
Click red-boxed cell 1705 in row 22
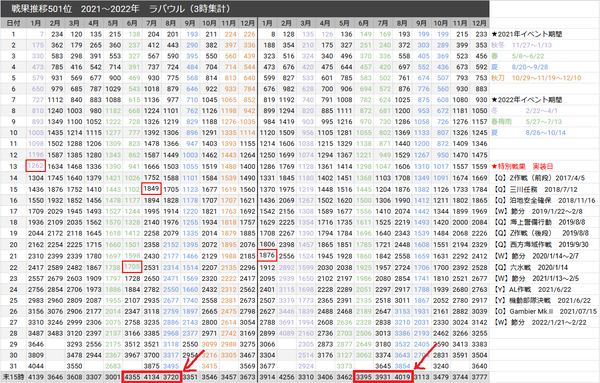pos(132,266)
